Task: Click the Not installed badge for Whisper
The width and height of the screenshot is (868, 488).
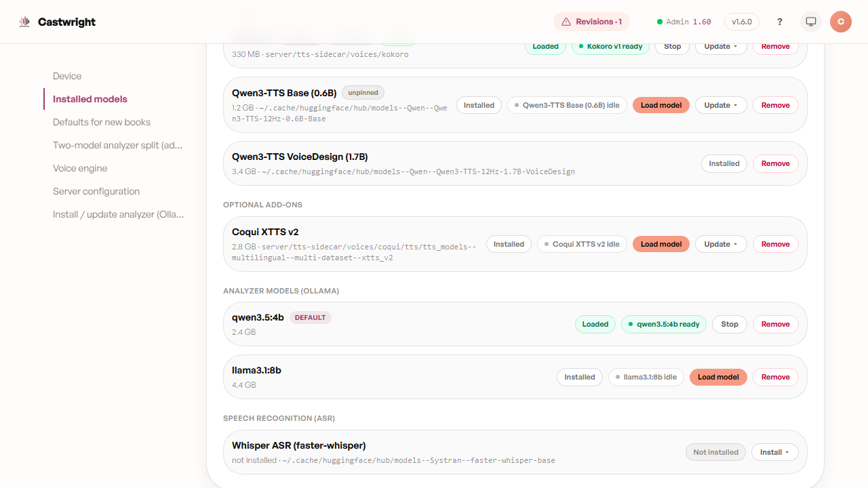Action: (716, 452)
